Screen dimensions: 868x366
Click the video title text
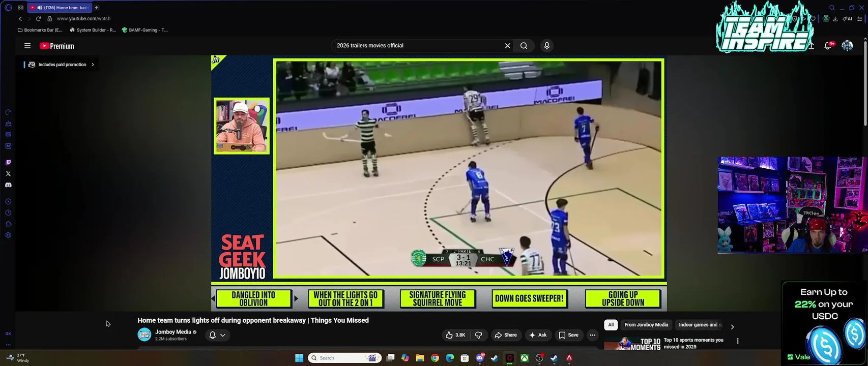(253, 320)
